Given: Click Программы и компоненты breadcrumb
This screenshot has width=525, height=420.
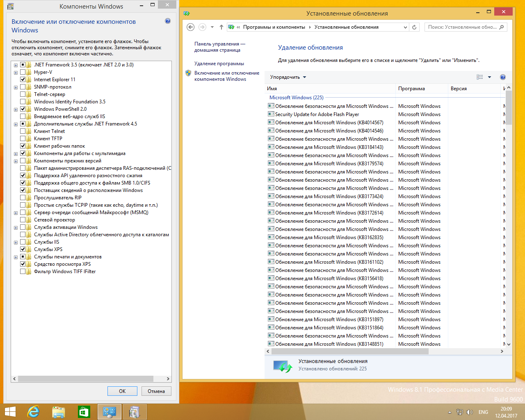Looking at the screenshot, I should [274, 27].
